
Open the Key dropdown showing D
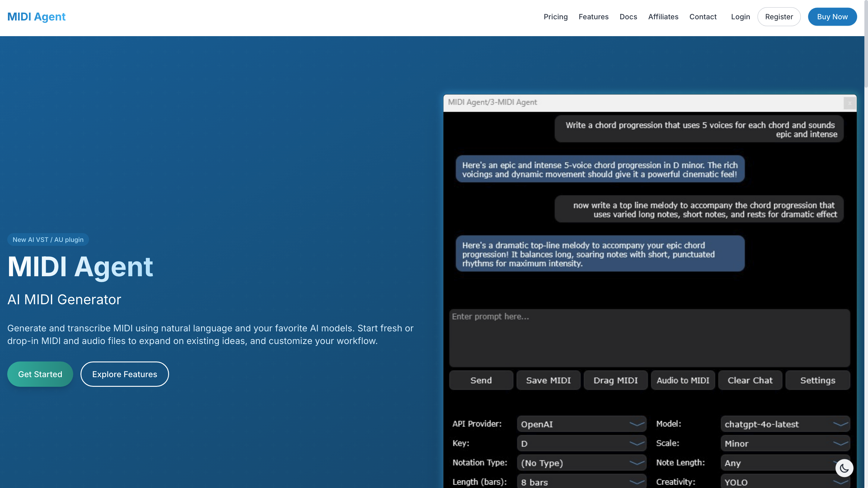[x=581, y=443]
